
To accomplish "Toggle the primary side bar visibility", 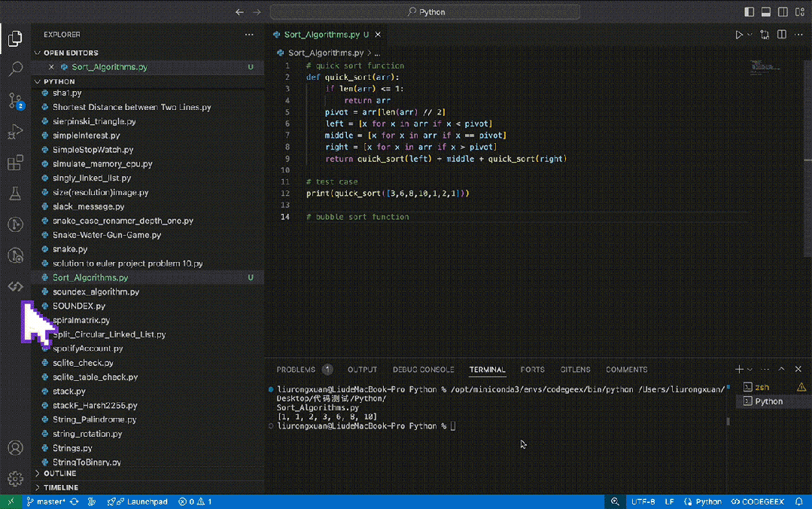I will [749, 12].
